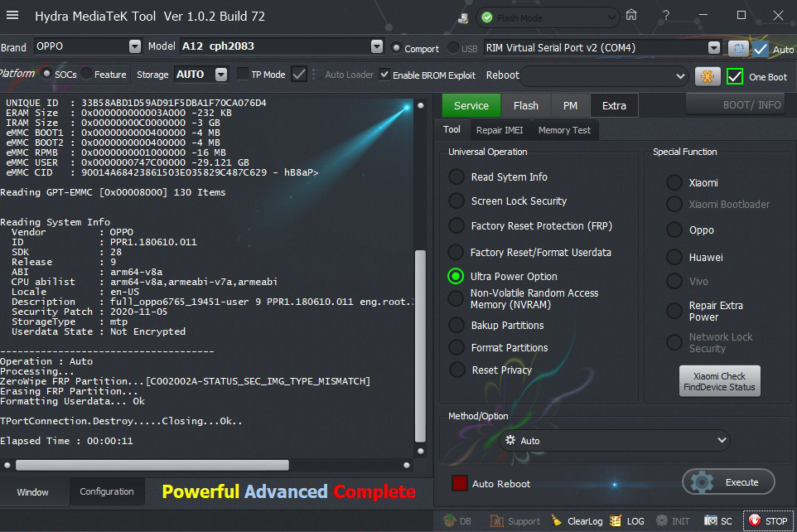Click the orange star icon beside Reboot
This screenshot has height=532, width=797.
coord(708,76)
